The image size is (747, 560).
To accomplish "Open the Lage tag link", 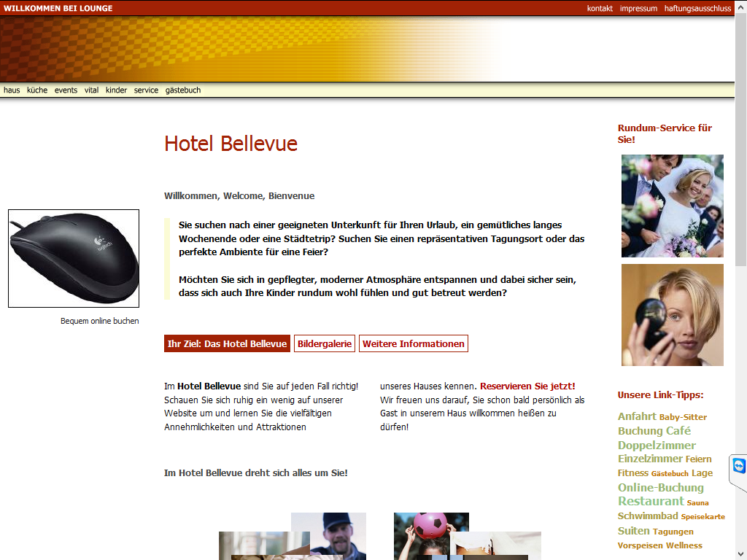I will tap(703, 472).
